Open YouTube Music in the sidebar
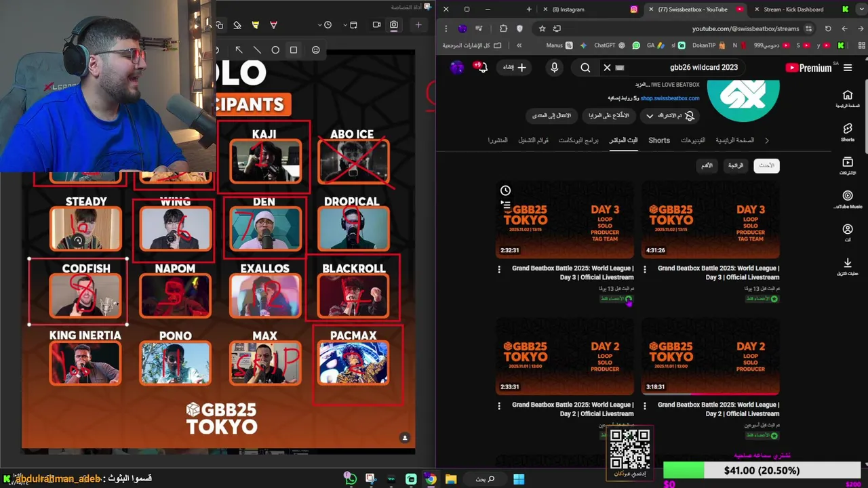The image size is (868, 488). click(x=848, y=199)
